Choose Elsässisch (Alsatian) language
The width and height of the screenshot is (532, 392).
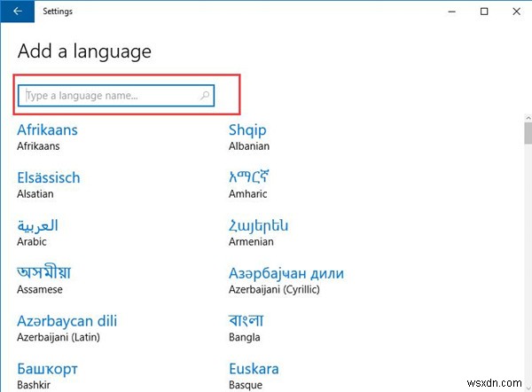49,185
